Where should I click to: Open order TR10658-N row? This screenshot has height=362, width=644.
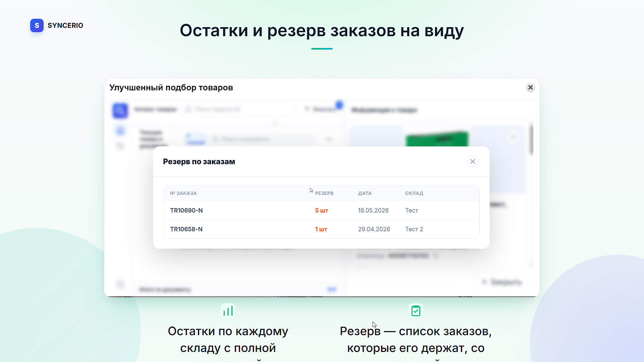pyautogui.click(x=321, y=229)
